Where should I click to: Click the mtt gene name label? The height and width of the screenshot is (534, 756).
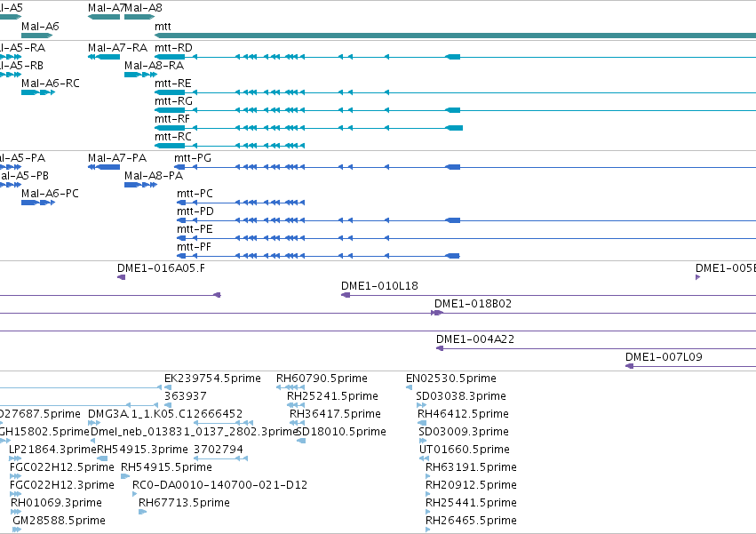[163, 27]
